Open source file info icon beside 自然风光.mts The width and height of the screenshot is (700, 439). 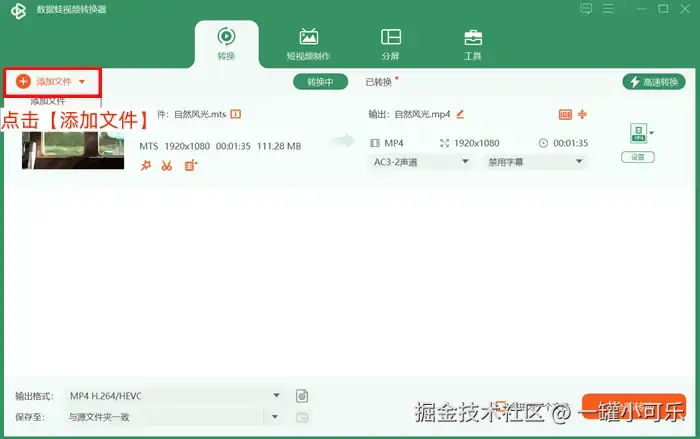click(x=236, y=114)
